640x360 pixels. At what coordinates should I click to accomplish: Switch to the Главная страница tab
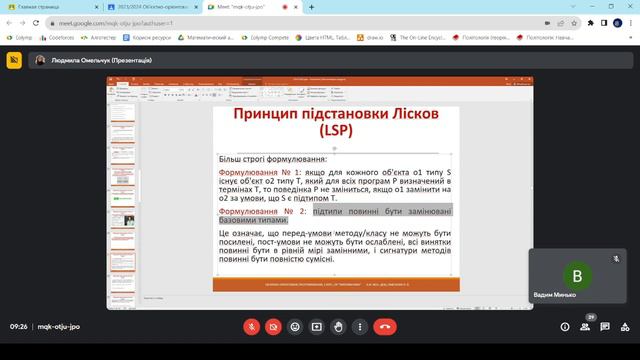click(x=53, y=7)
